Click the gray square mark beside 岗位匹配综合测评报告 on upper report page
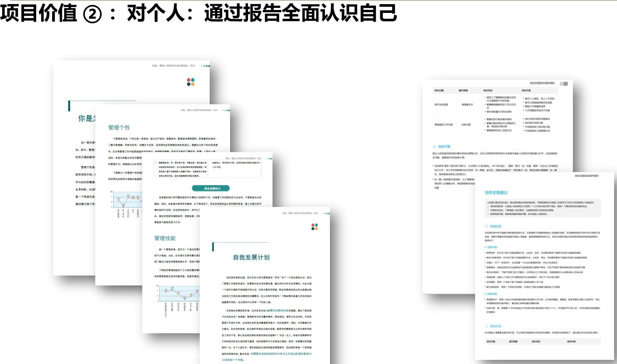 pyautogui.click(x=564, y=84)
